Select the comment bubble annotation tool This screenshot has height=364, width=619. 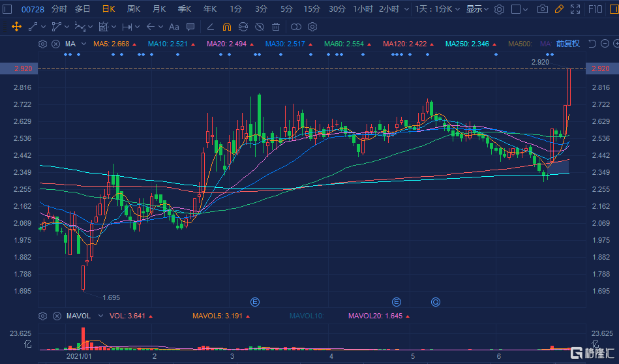190,27
